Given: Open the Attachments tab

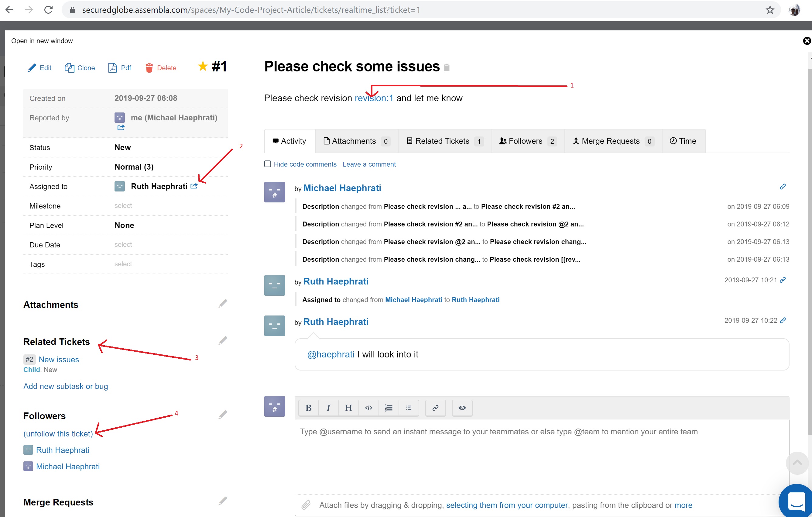Looking at the screenshot, I should [x=357, y=141].
